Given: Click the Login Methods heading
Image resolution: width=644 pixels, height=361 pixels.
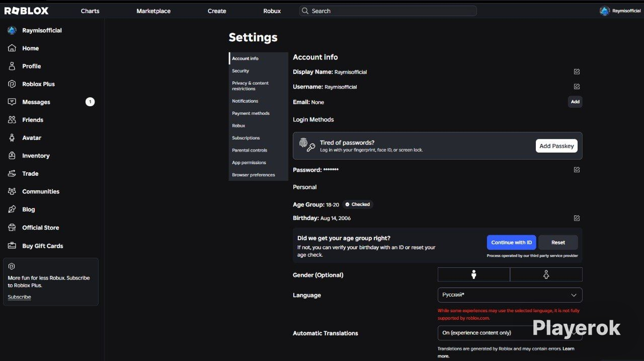Looking at the screenshot, I should (x=313, y=120).
